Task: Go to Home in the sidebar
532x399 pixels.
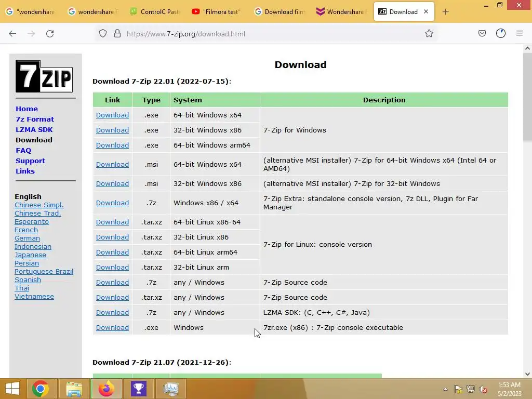Action: point(27,109)
